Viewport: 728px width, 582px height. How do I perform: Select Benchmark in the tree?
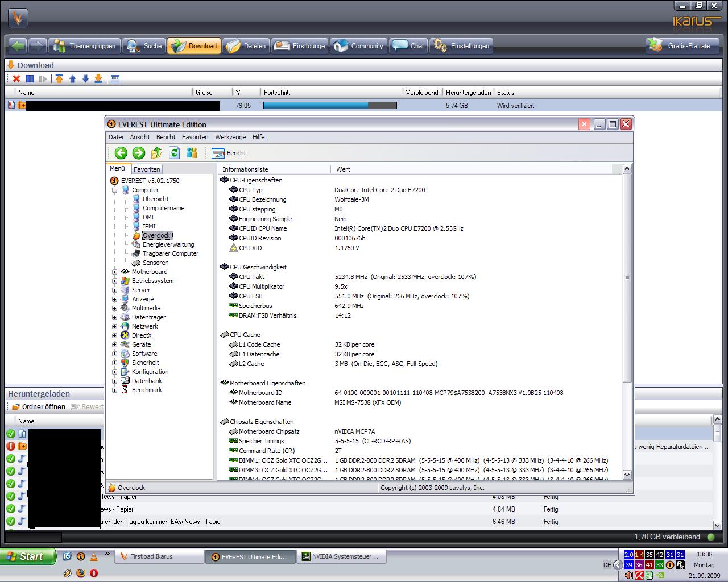[x=147, y=390]
